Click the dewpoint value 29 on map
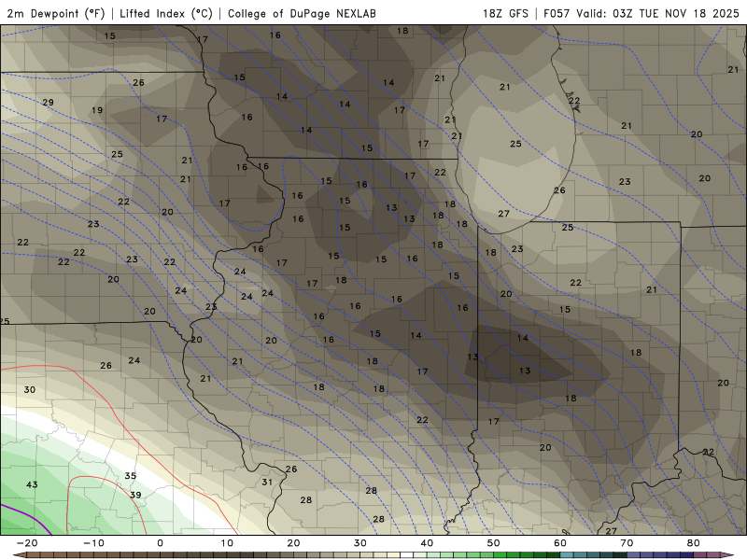This screenshot has width=747, height=560. (49, 103)
